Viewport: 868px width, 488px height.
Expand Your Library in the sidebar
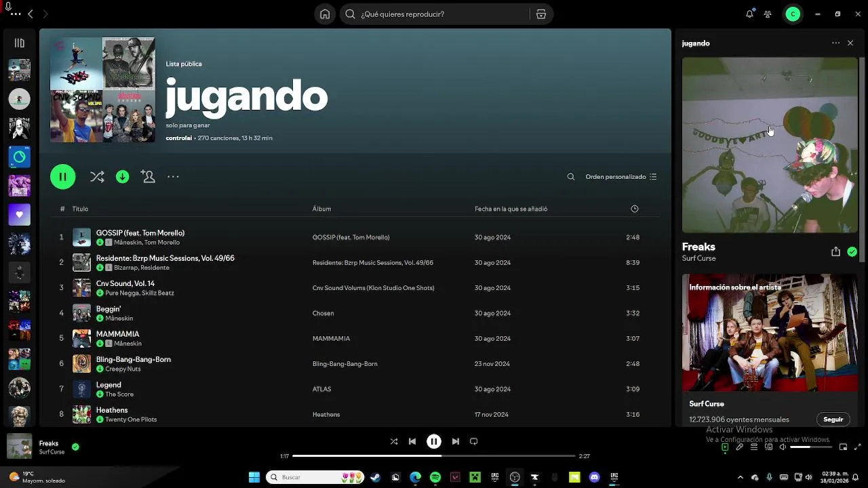[x=19, y=43]
